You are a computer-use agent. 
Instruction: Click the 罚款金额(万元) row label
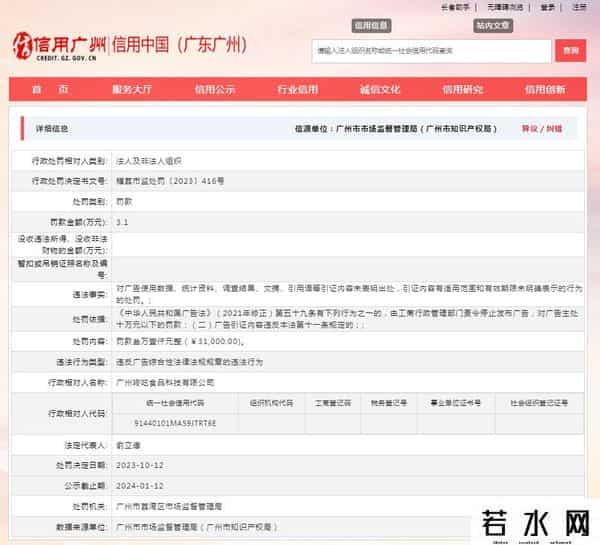(78, 222)
